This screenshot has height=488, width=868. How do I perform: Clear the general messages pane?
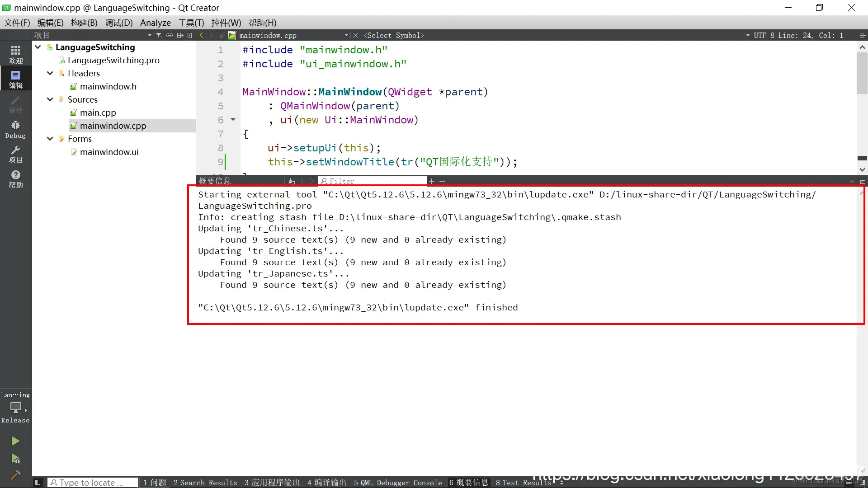pyautogui.click(x=292, y=181)
